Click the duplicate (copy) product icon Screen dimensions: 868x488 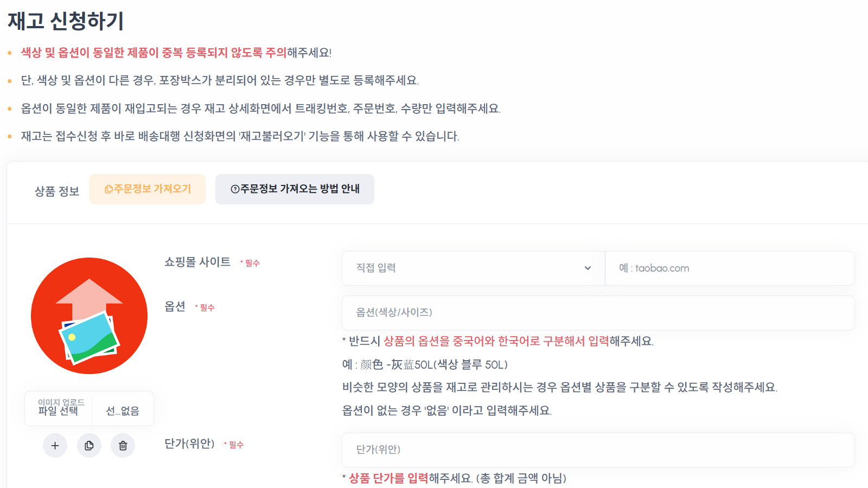88,445
